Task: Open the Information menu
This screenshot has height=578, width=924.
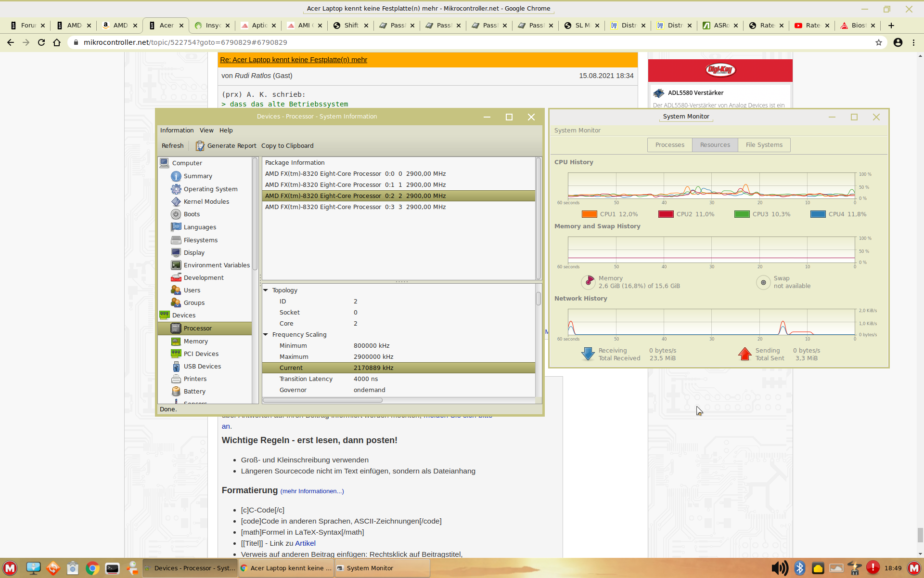Action: tap(177, 131)
